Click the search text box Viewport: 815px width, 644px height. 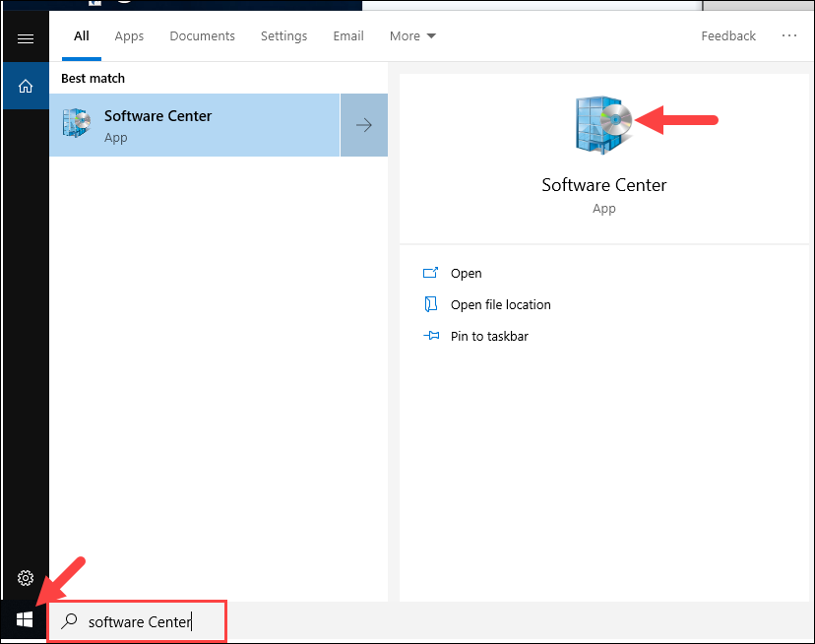[137, 621]
